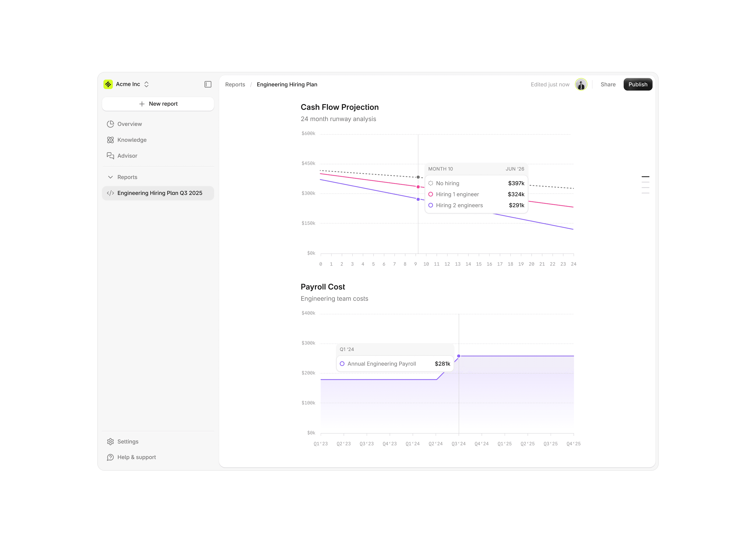Click the Share button
The image size is (756, 543).
(608, 85)
